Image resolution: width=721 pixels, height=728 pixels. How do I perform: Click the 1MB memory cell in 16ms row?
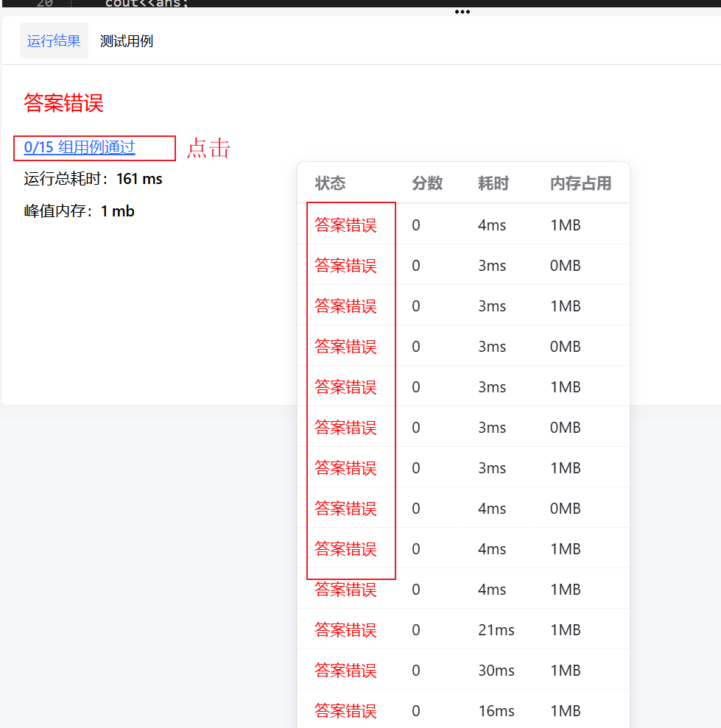pyautogui.click(x=565, y=711)
